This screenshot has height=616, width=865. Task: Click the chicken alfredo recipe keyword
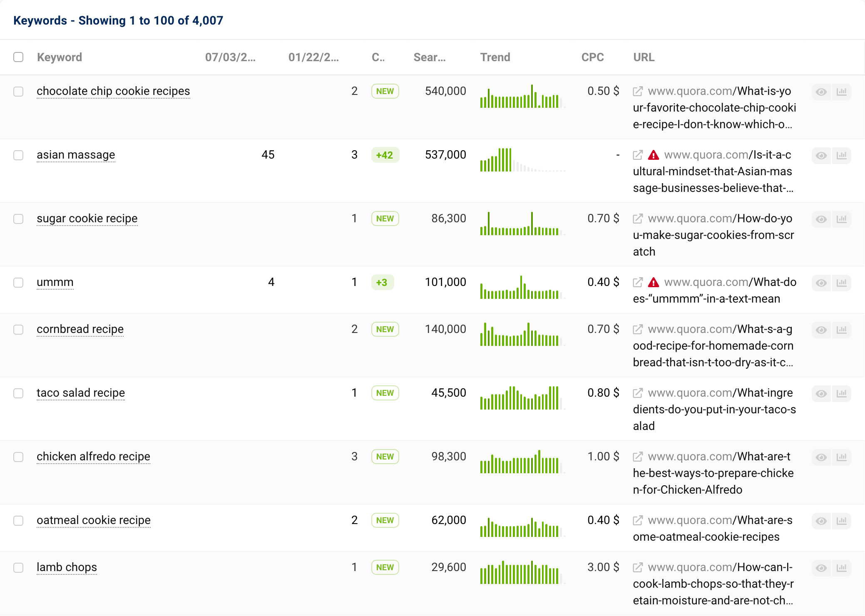click(x=93, y=457)
